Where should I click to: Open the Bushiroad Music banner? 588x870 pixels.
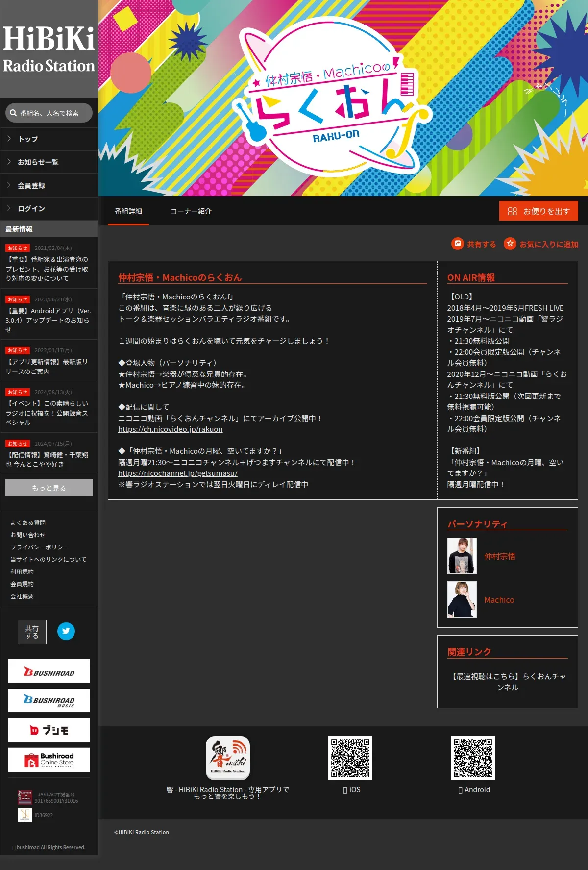coord(49,700)
